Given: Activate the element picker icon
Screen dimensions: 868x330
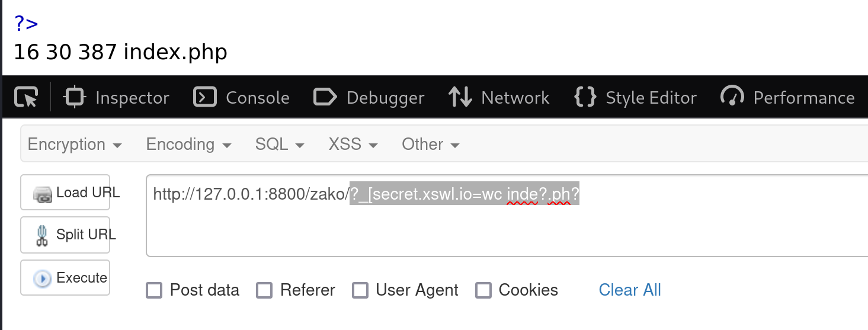Looking at the screenshot, I should (x=26, y=97).
